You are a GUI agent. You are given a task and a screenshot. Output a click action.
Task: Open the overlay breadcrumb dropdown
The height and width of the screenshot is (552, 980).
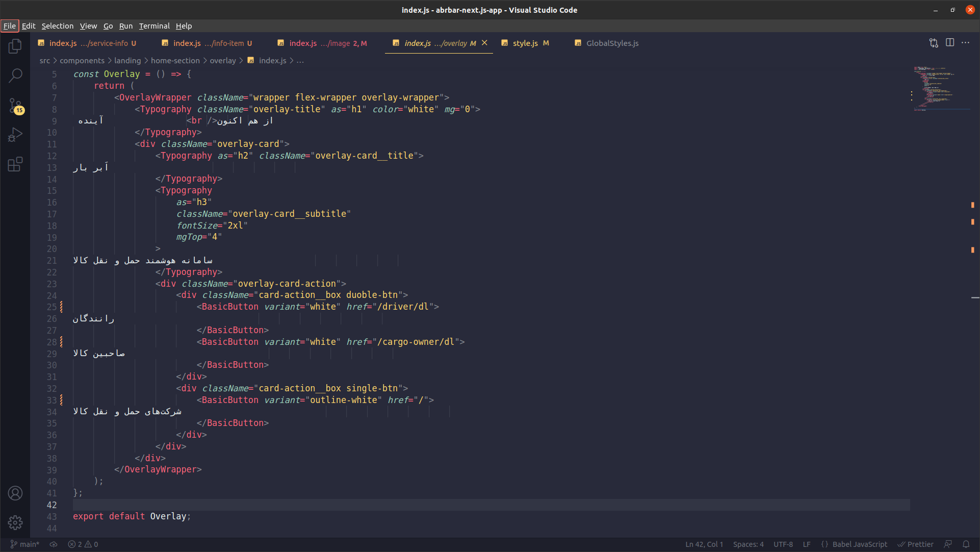coord(223,60)
